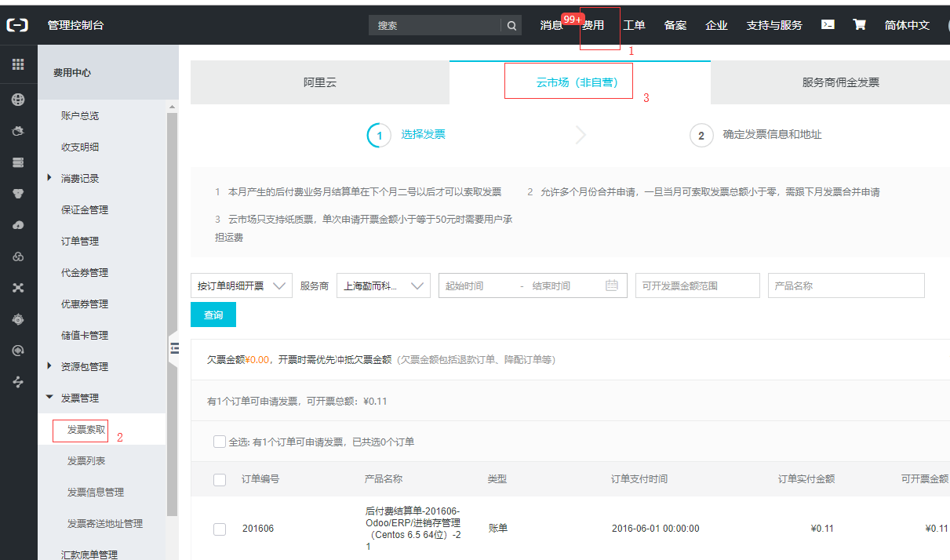This screenshot has width=950, height=560.
Task: Tick the table header checkbox
Action: (220, 479)
